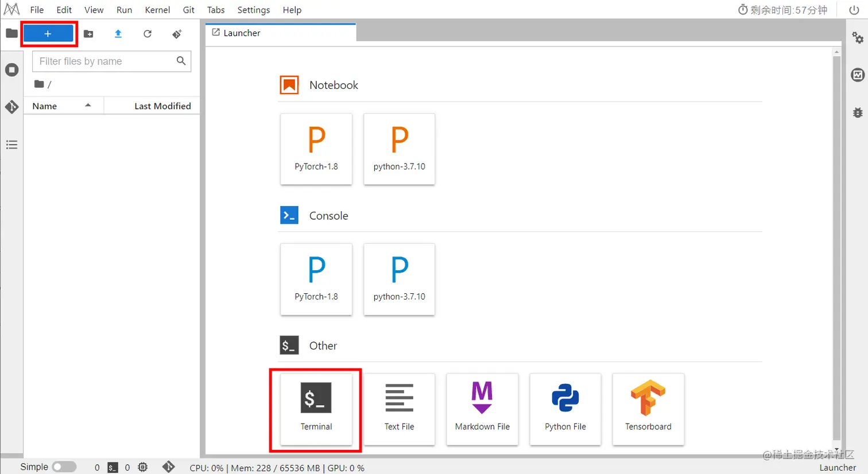The height and width of the screenshot is (474, 868).
Task: Click the remaining time 57 minutes indicator
Action: tap(782, 10)
